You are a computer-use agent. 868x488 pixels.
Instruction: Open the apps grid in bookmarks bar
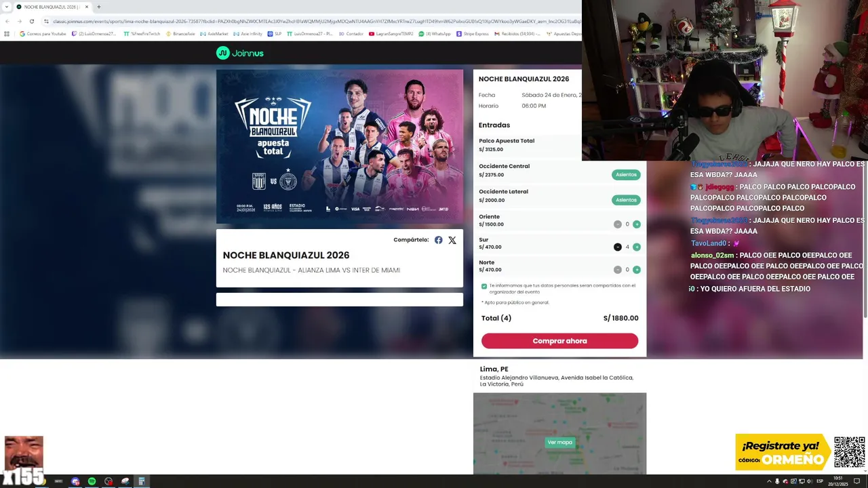pos(7,33)
